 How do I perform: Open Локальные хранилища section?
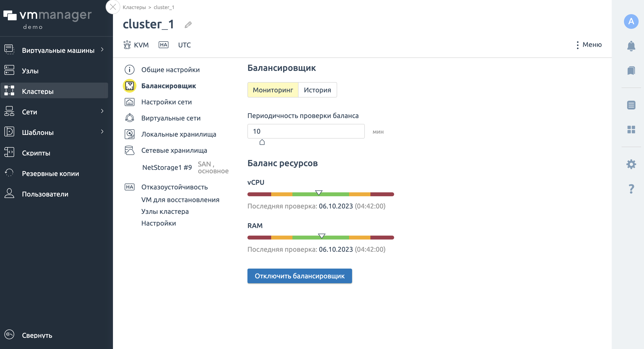tap(178, 134)
